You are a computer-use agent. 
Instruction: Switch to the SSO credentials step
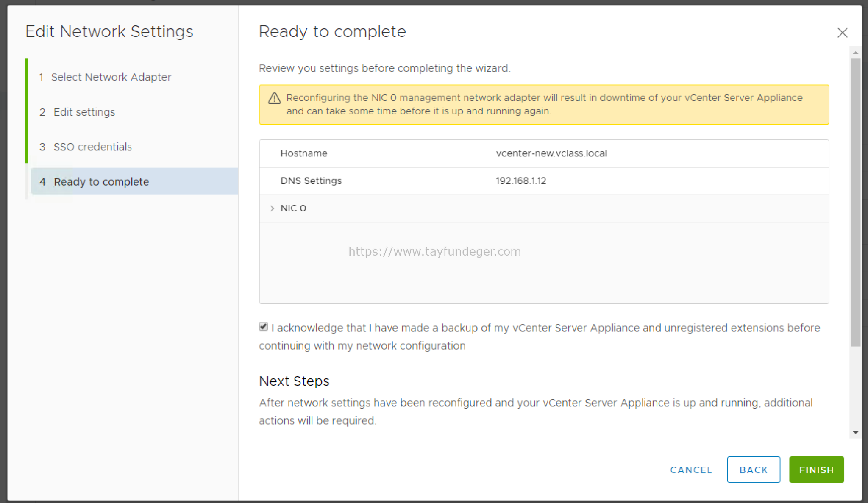92,147
